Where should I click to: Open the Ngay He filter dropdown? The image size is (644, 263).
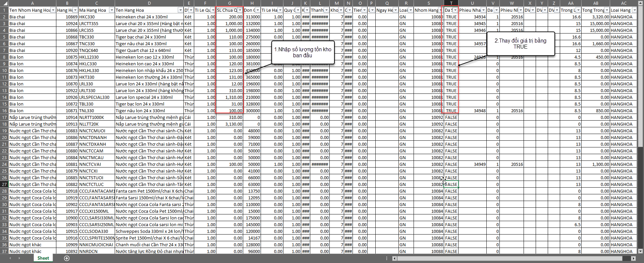coord(395,10)
